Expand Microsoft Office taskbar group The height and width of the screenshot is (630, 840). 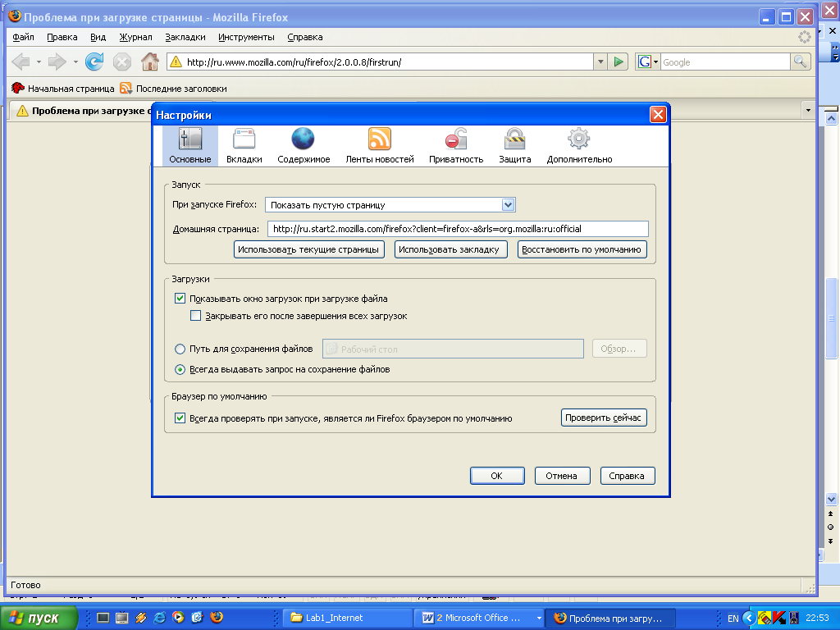click(x=538, y=618)
